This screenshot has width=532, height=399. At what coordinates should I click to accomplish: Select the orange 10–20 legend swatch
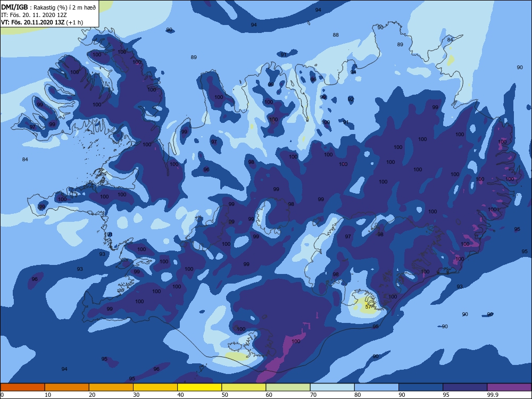[x=67, y=387]
